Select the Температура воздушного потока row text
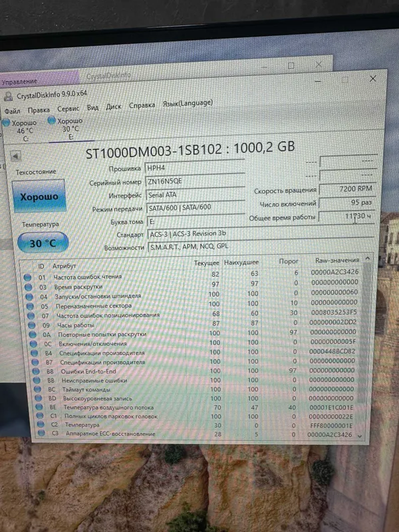Image resolution: width=399 pixels, height=532 pixels. 108,407
